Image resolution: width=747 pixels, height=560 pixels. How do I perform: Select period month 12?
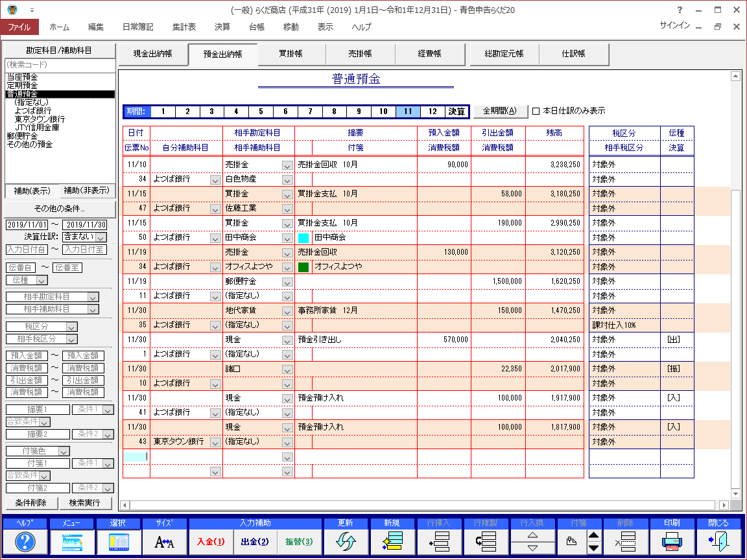pyautogui.click(x=433, y=111)
